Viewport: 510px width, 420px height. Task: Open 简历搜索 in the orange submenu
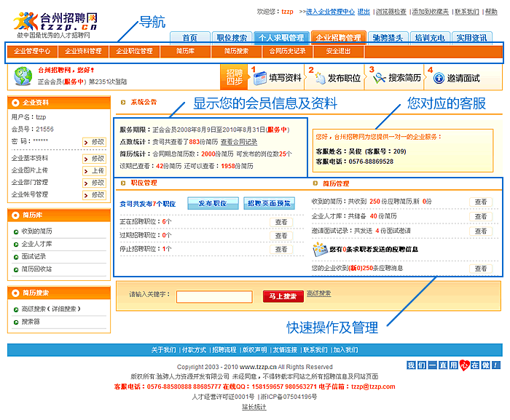click(236, 52)
